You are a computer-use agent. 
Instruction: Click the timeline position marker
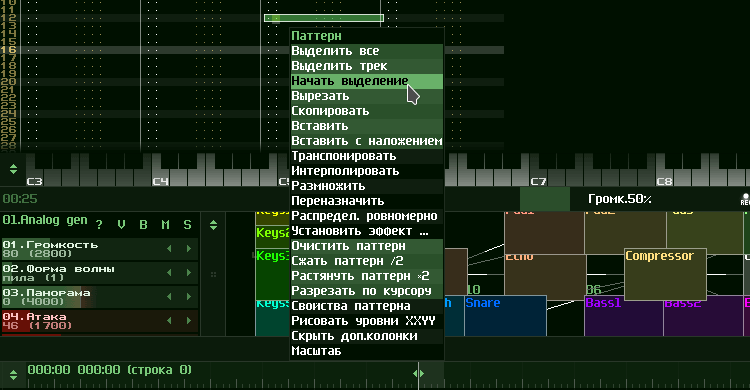[x=419, y=373]
